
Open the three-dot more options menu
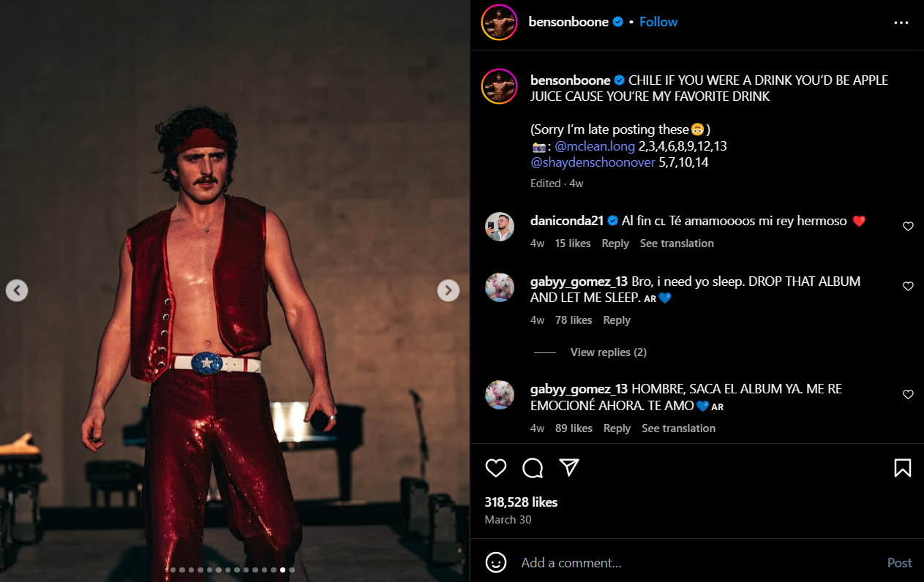click(x=901, y=23)
